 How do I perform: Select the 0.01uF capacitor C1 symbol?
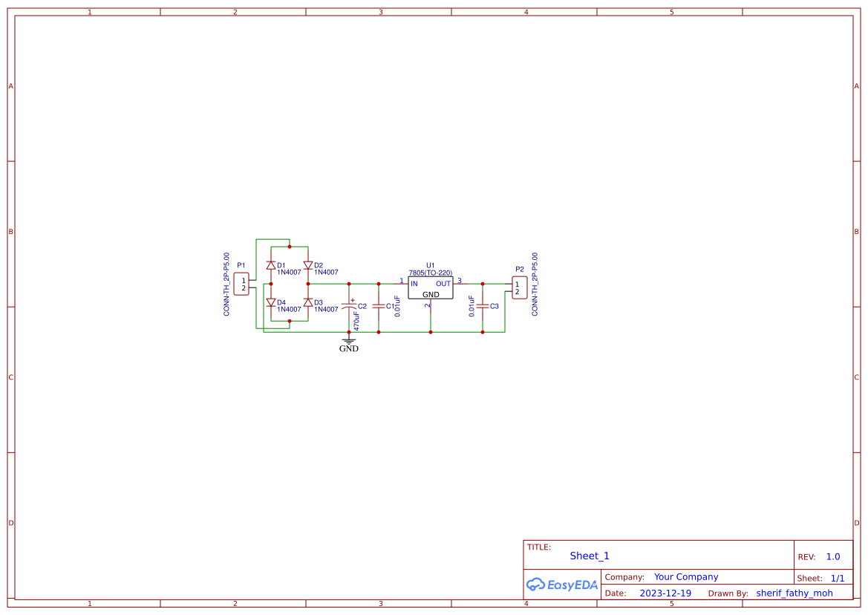click(379, 306)
